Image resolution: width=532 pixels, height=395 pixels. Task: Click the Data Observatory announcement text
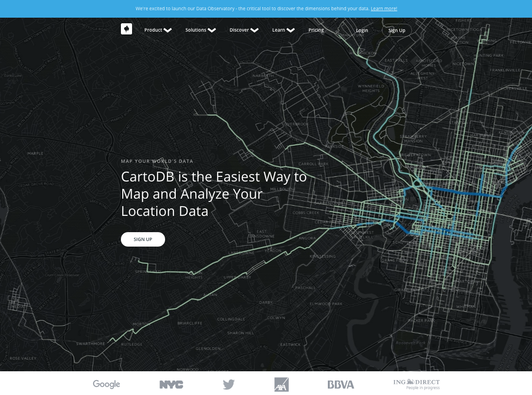[253, 8]
